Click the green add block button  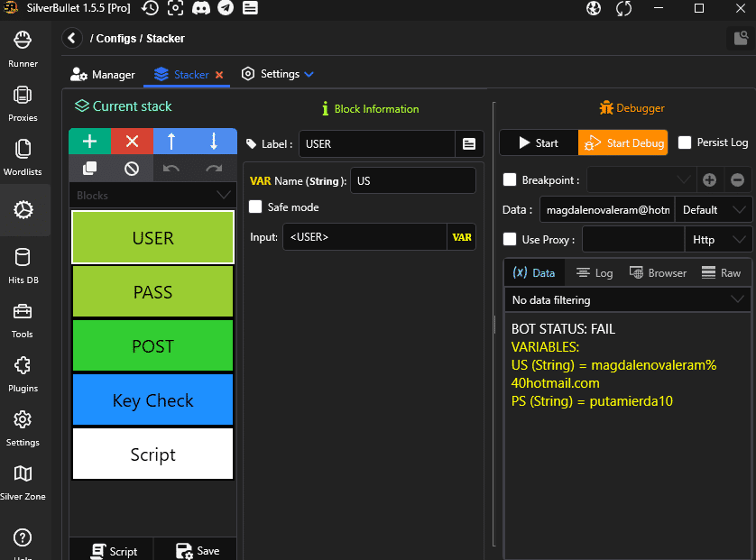pos(89,142)
